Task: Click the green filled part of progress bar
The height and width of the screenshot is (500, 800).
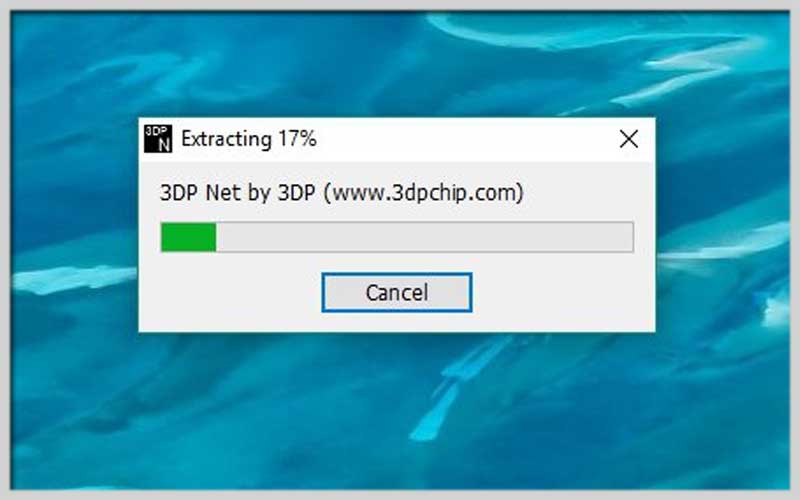Action: (x=188, y=237)
